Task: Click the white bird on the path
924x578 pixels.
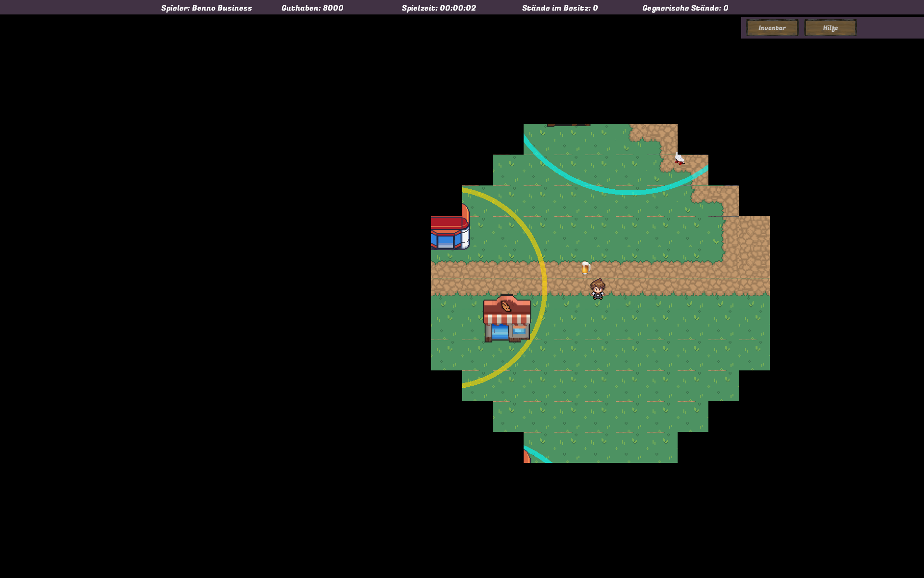Action: pos(679,158)
